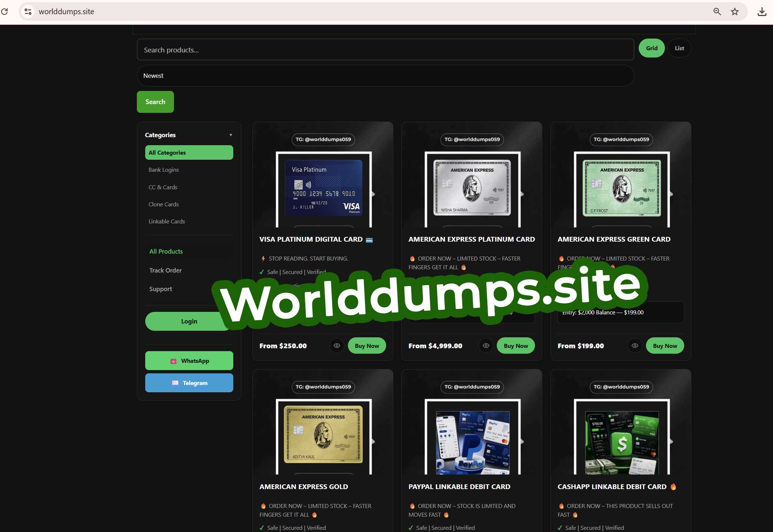Screen dimensions: 773x532
Task: Click "Safe | Secured | Verified" under PayPal Linkable Debit Card
Action: [445, 528]
